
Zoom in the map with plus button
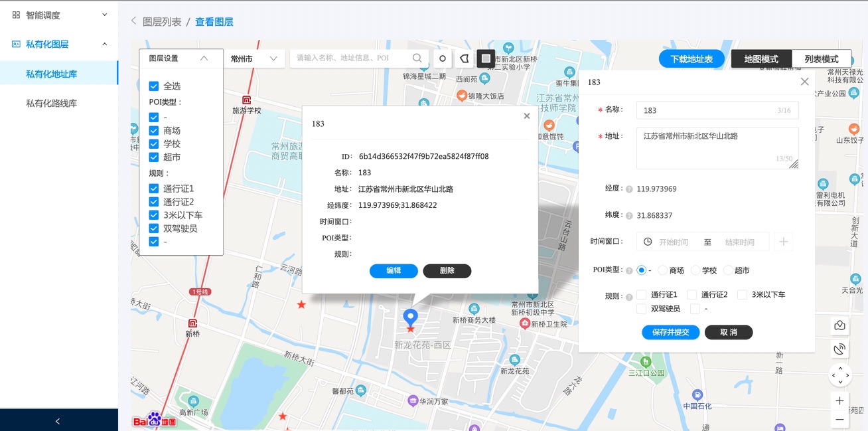point(839,400)
